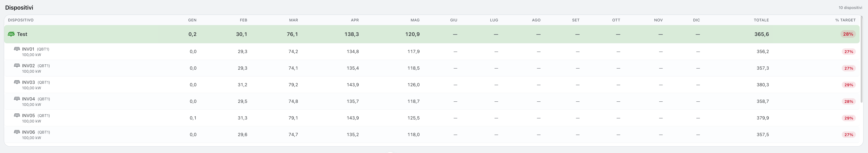Click the INV05 solar panel icon

click(x=17, y=115)
